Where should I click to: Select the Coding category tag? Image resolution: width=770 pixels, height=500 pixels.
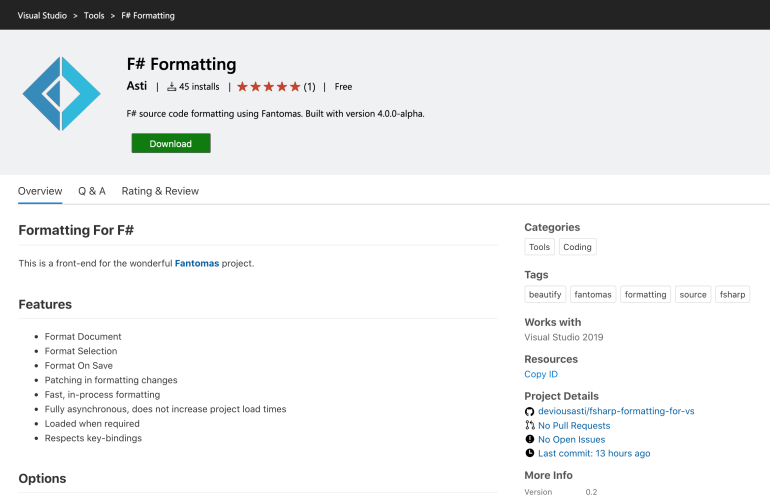tap(577, 247)
